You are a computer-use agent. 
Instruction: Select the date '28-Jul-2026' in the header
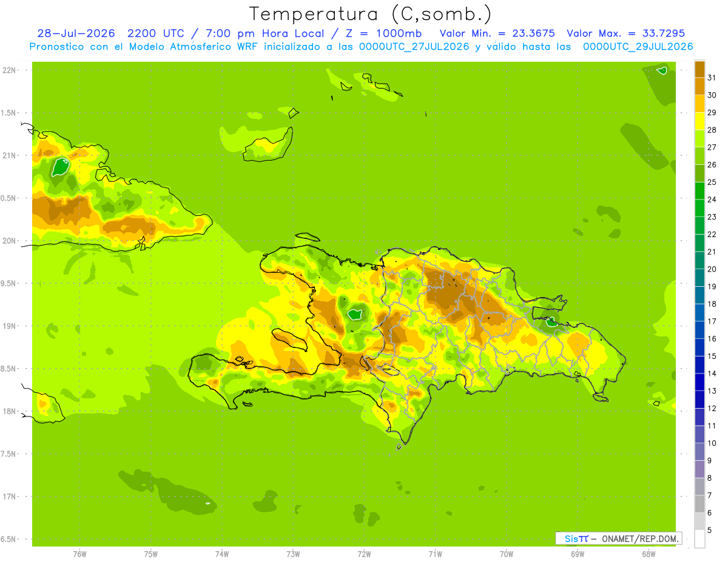tap(76, 33)
